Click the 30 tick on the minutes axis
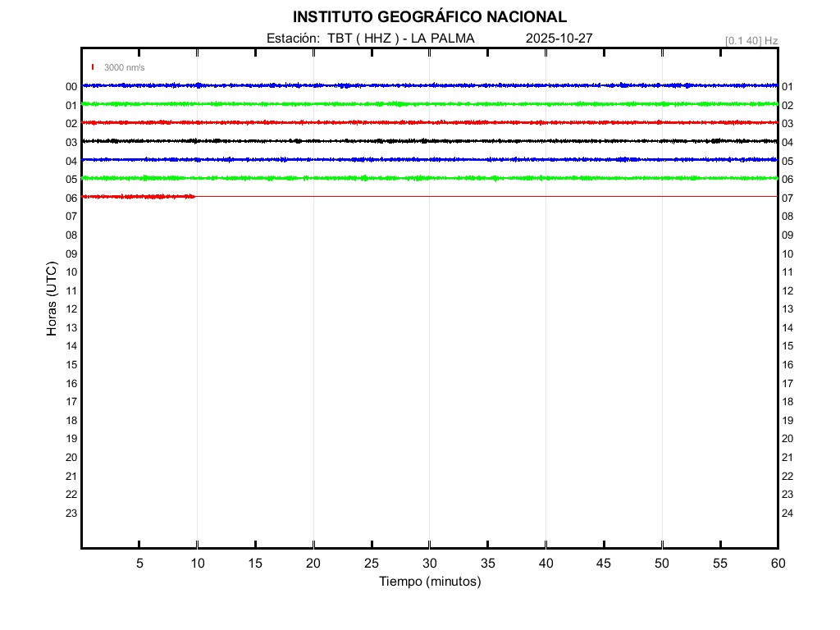This screenshot has height=630, width=840. [x=429, y=563]
